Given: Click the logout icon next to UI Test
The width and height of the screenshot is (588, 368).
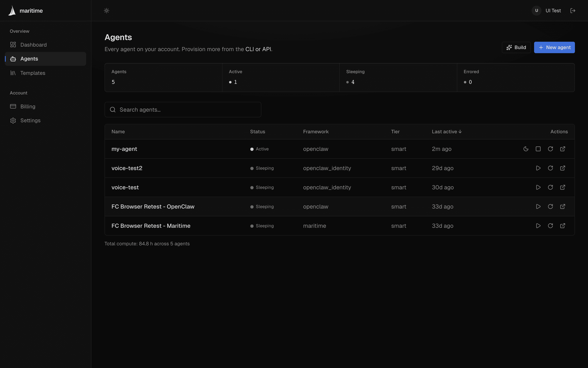Looking at the screenshot, I should click(x=573, y=11).
